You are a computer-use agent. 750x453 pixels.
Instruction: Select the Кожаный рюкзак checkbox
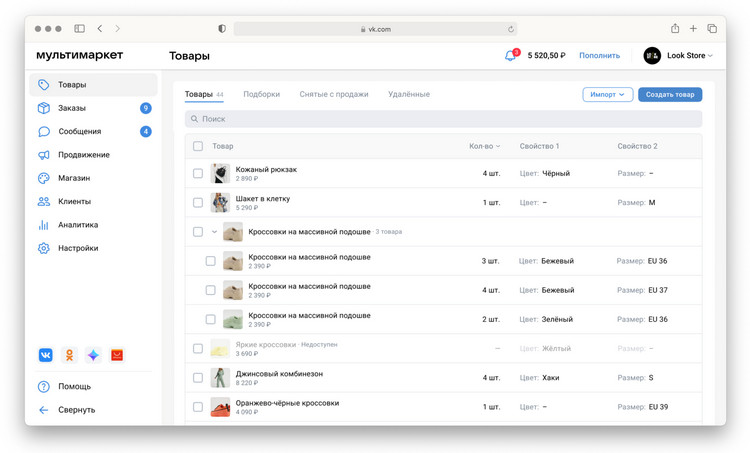tap(198, 174)
